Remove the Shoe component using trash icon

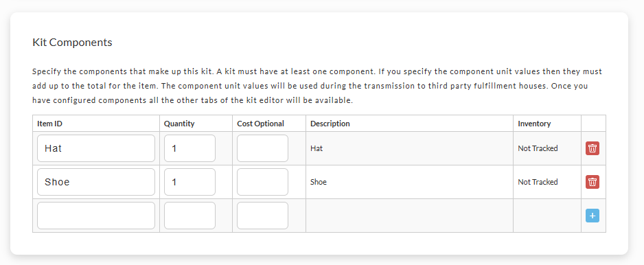[593, 182]
